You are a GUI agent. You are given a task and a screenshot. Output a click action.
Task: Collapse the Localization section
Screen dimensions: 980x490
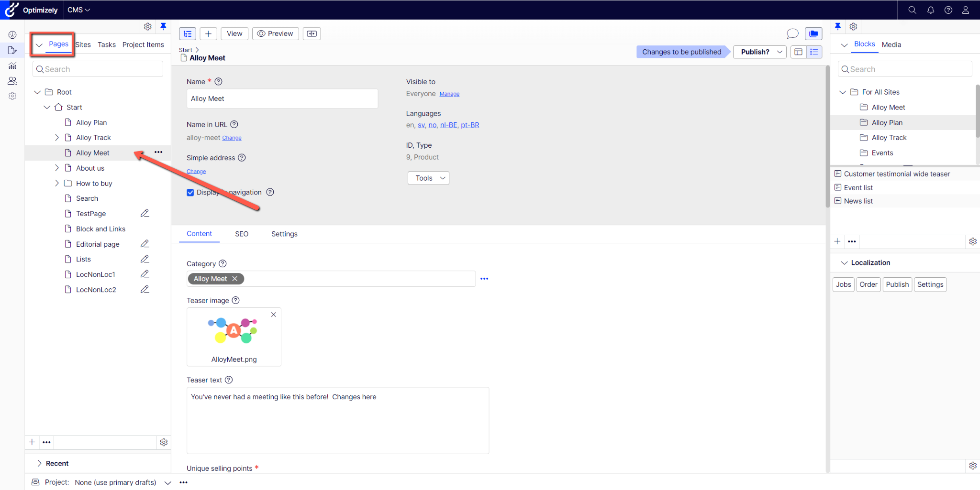[844, 263]
